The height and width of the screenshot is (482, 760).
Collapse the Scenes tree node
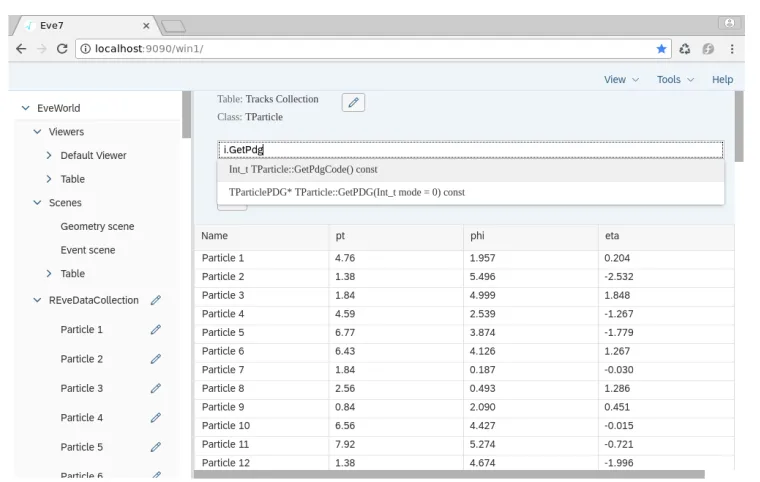(x=37, y=203)
